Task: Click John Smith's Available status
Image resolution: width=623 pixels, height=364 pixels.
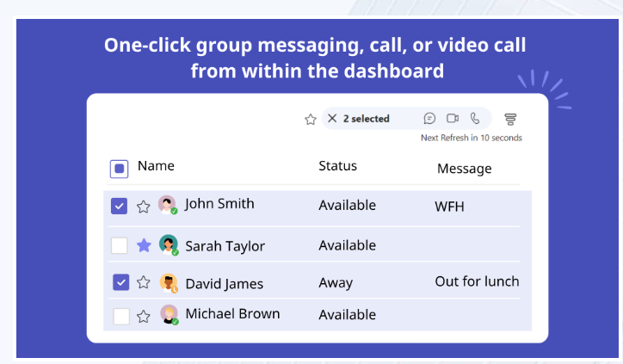Action: [348, 206]
